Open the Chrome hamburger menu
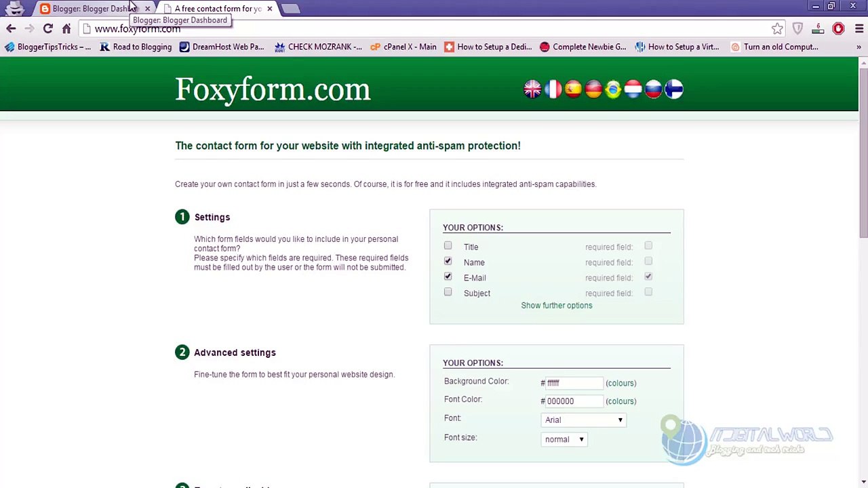This screenshot has width=868, height=488. 859,28
